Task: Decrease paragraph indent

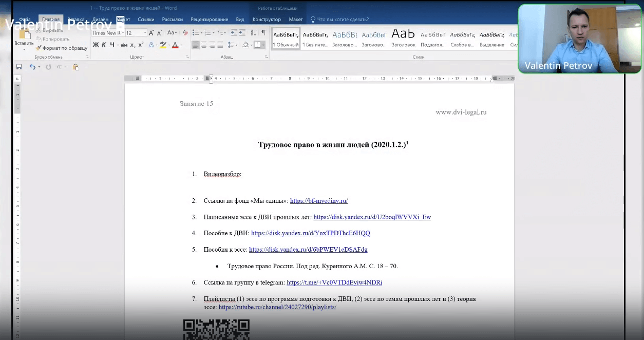Action: (234, 32)
